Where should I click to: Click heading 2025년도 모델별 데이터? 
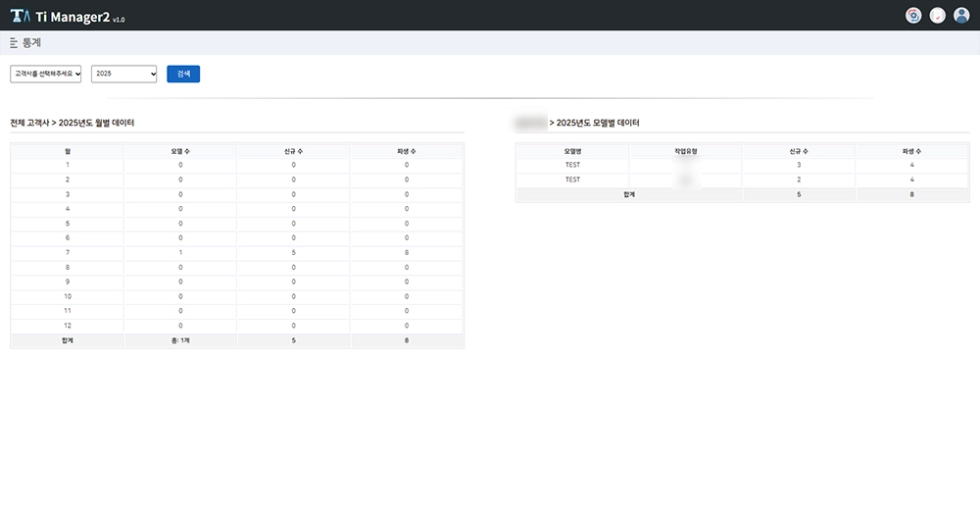point(598,123)
